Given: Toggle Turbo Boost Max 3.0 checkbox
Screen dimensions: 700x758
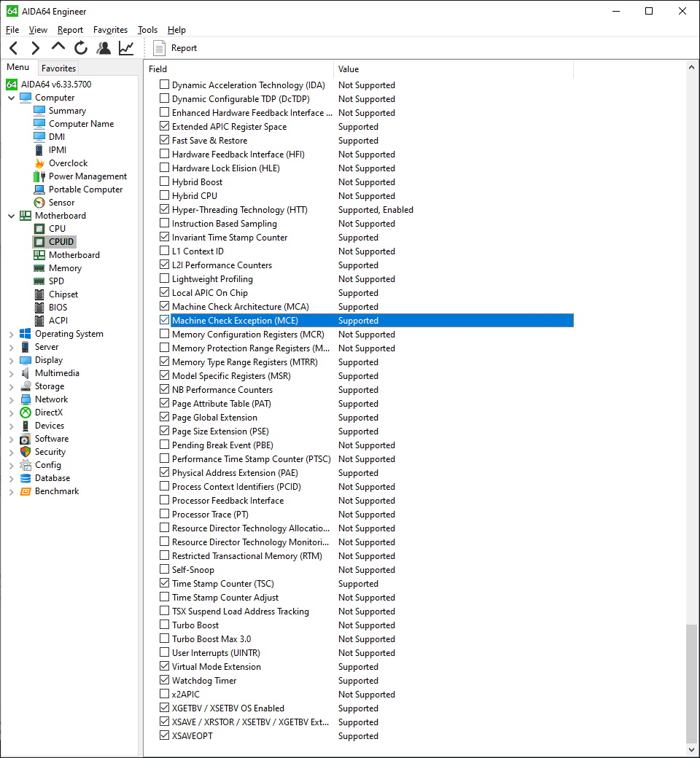Looking at the screenshot, I should coord(165,638).
